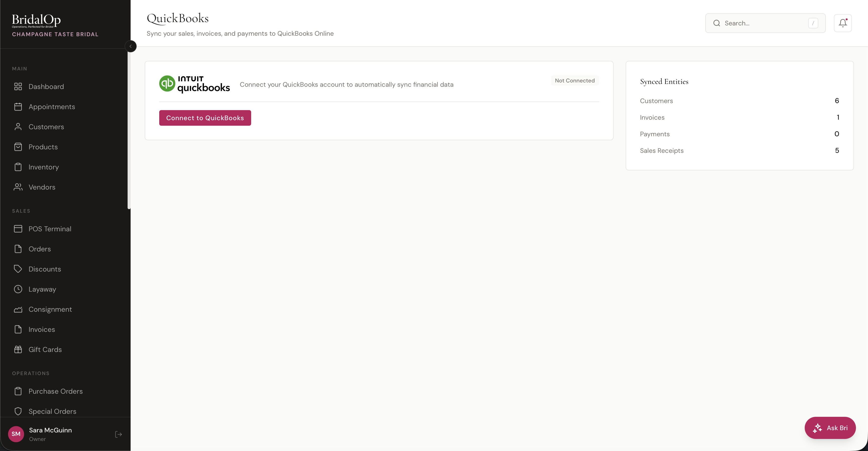Viewport: 868px width, 451px height.
Task: Click the Sales Receipts count 5
Action: coord(837,151)
